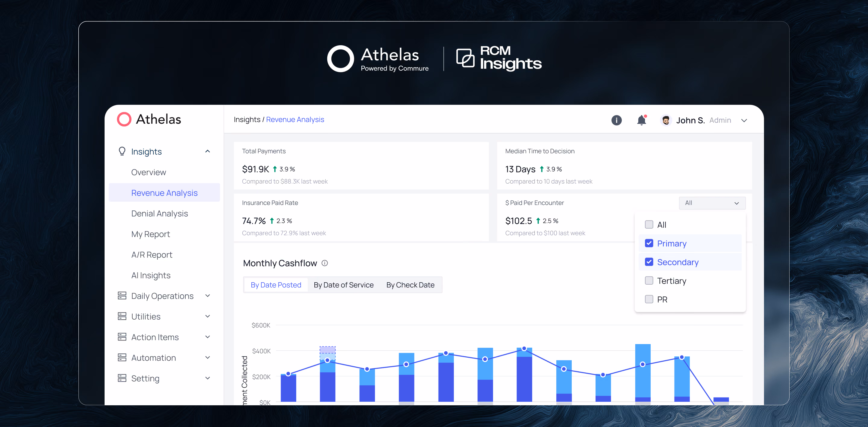868x427 pixels.
Task: Click the Revenue Analysis breadcrumb link
Action: pos(295,120)
